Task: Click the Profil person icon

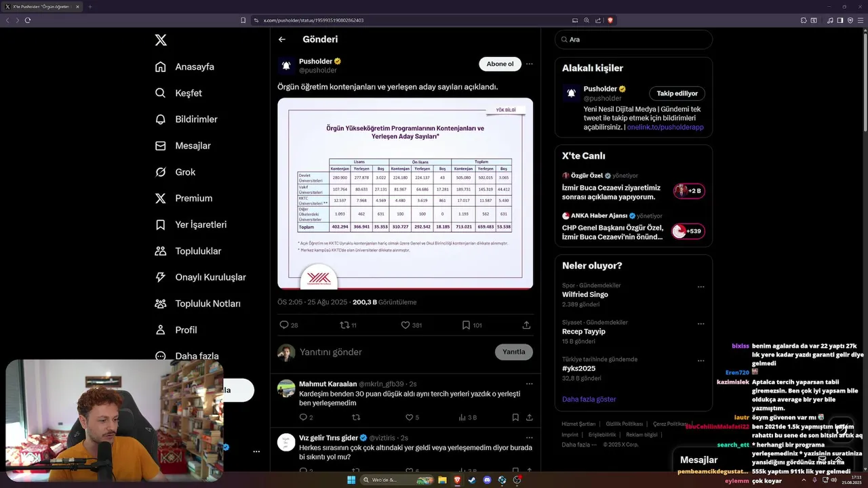Action: point(161,330)
